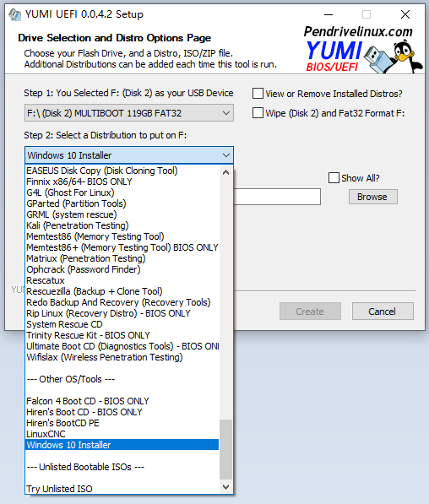Minimize the YUMI setup window
The image size is (429, 504).
[x=329, y=14]
